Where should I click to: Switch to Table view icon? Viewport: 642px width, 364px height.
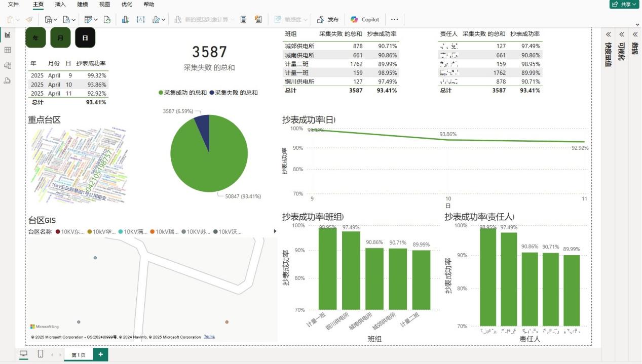tap(8, 50)
